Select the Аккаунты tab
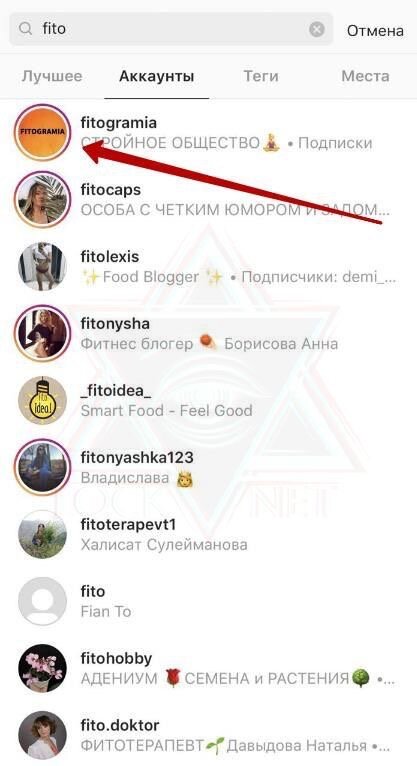 pyautogui.click(x=157, y=76)
